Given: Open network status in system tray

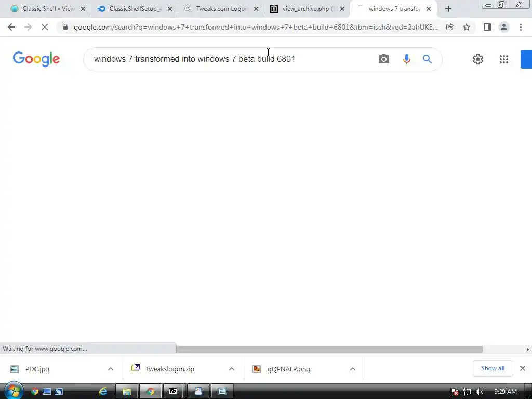Looking at the screenshot, I should (467, 392).
